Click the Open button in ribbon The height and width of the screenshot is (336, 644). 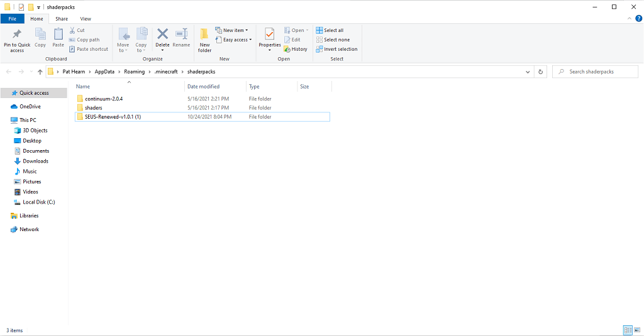pyautogui.click(x=296, y=30)
